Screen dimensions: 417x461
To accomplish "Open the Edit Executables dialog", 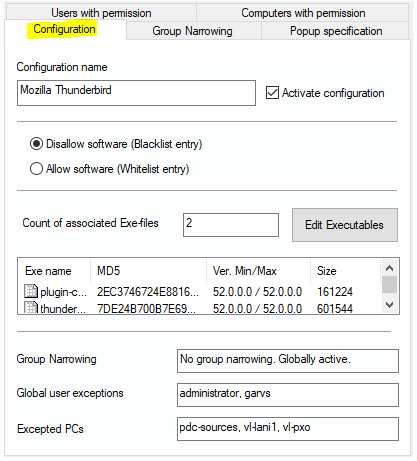I will point(345,225).
